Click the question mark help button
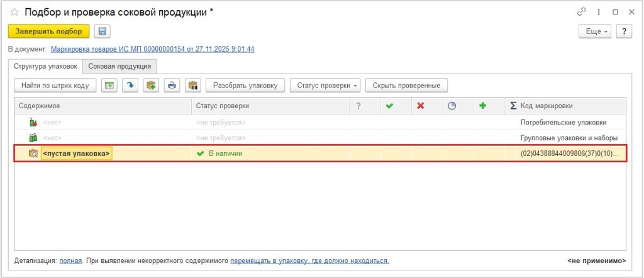This screenshot has width=644, height=278. pyautogui.click(x=624, y=31)
